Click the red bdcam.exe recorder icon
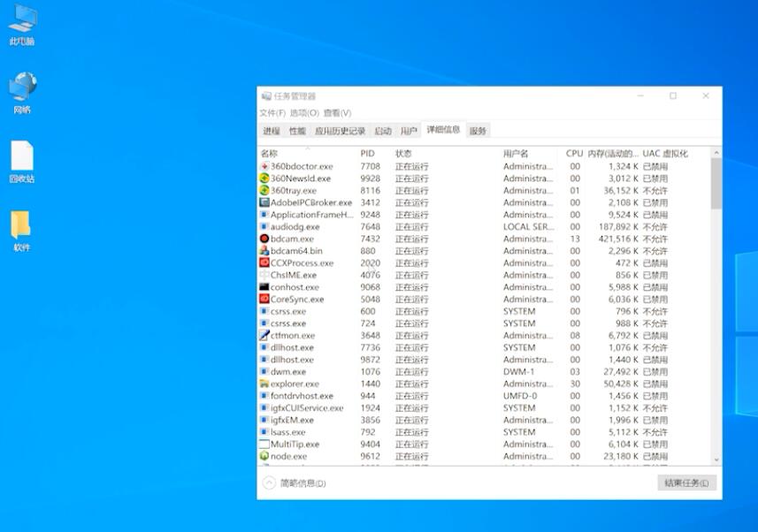The image size is (758, 532). point(264,239)
